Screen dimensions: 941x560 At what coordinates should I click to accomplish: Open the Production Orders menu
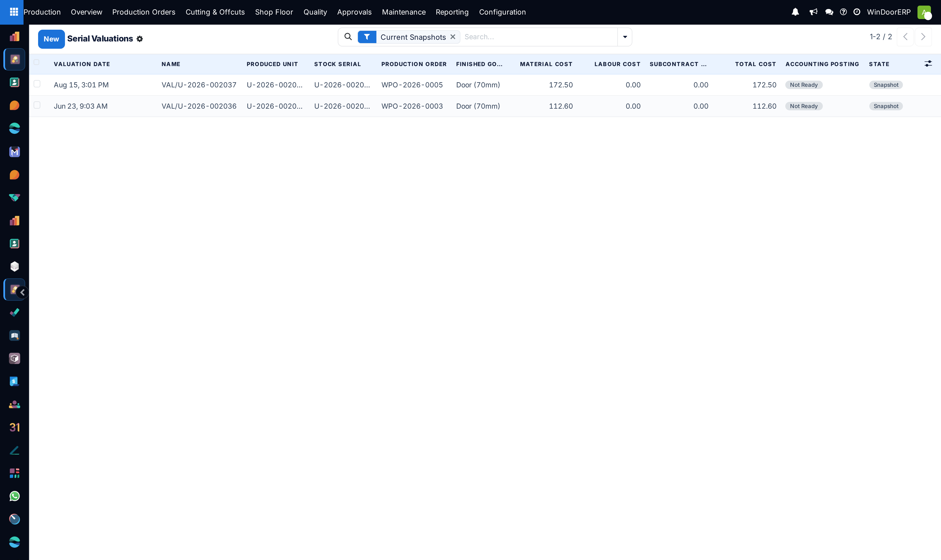[144, 12]
